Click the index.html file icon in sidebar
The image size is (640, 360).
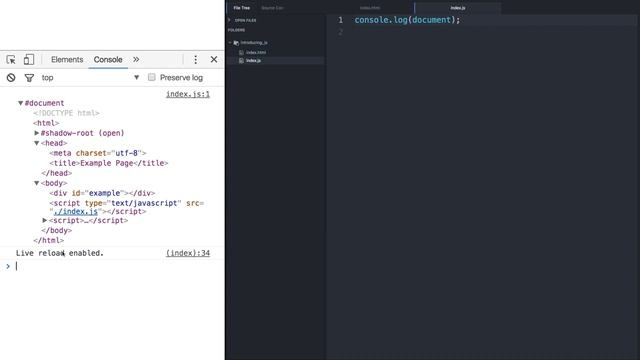[x=241, y=52]
